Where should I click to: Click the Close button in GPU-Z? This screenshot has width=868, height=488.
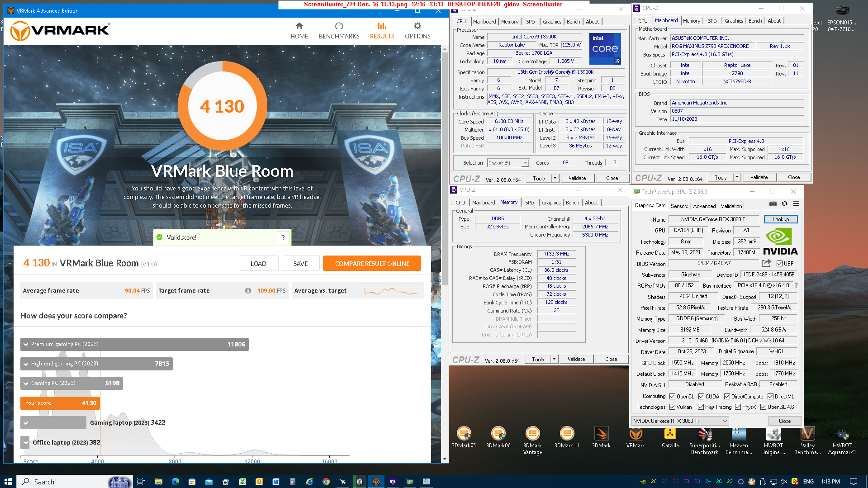coord(784,421)
